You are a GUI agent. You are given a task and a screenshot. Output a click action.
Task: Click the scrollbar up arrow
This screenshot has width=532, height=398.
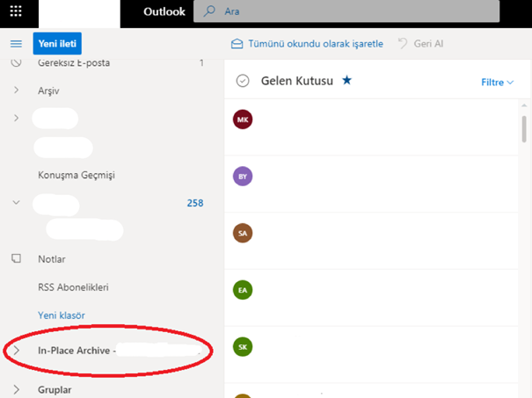(x=524, y=105)
